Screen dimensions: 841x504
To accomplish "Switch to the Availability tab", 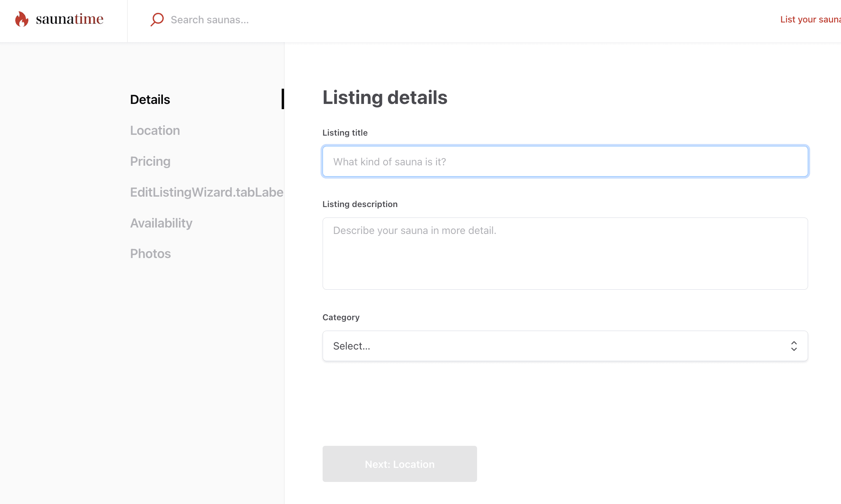I will pyautogui.click(x=161, y=223).
